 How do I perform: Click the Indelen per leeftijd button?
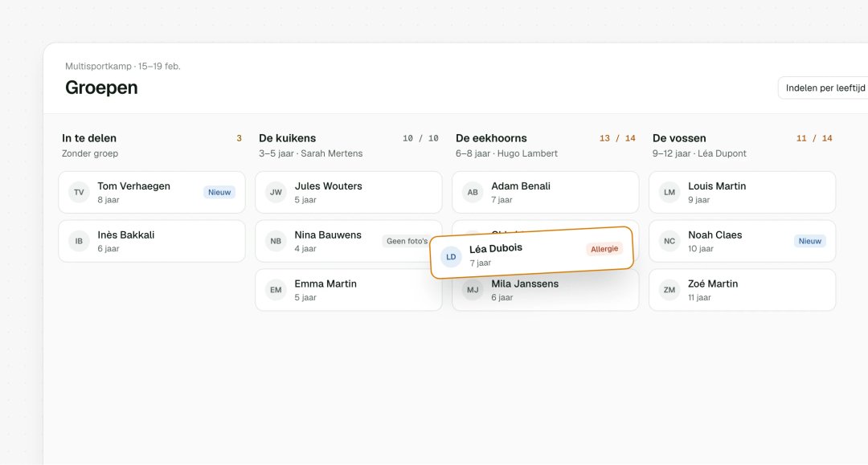pos(825,88)
